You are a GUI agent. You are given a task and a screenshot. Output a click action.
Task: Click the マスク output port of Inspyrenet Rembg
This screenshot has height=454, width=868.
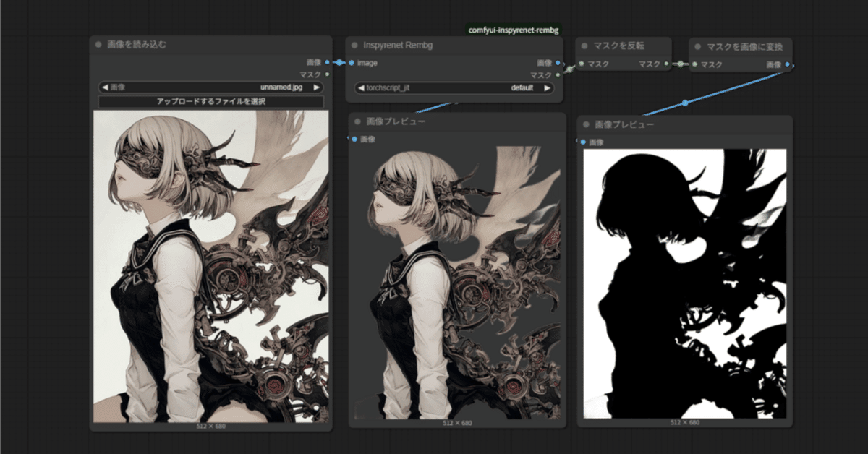pyautogui.click(x=556, y=75)
